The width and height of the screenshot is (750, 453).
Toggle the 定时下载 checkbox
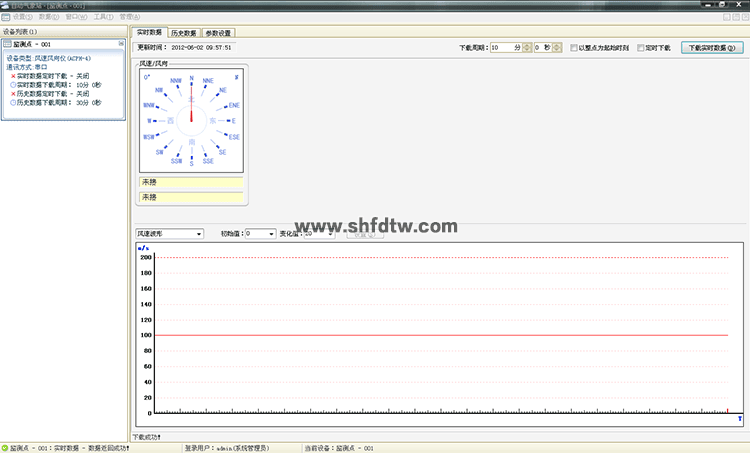pos(641,47)
